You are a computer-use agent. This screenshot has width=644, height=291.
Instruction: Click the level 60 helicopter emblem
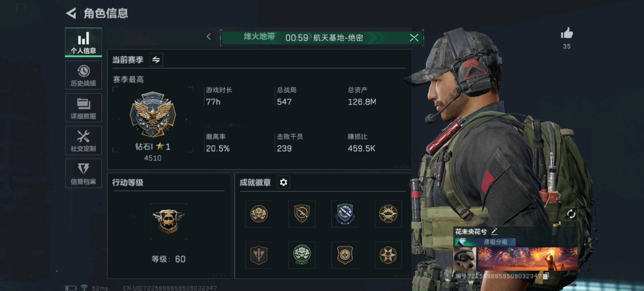click(x=169, y=221)
